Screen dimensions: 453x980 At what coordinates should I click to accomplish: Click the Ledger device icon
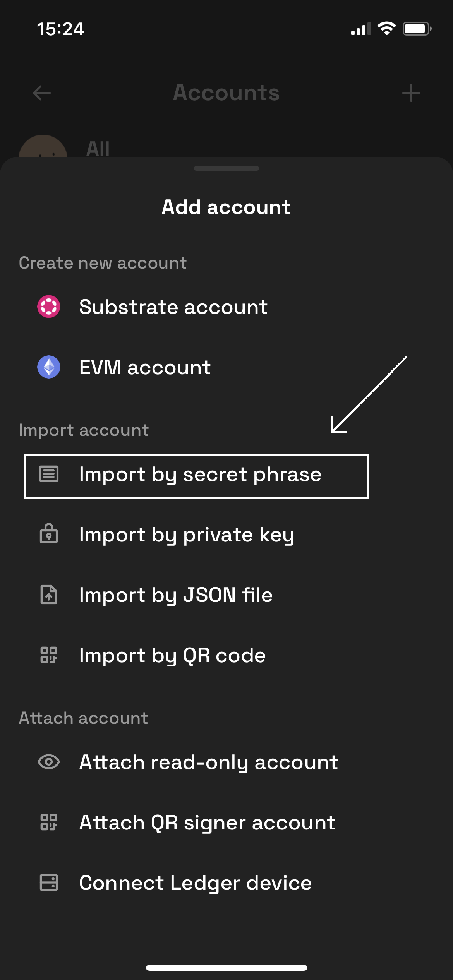49,882
